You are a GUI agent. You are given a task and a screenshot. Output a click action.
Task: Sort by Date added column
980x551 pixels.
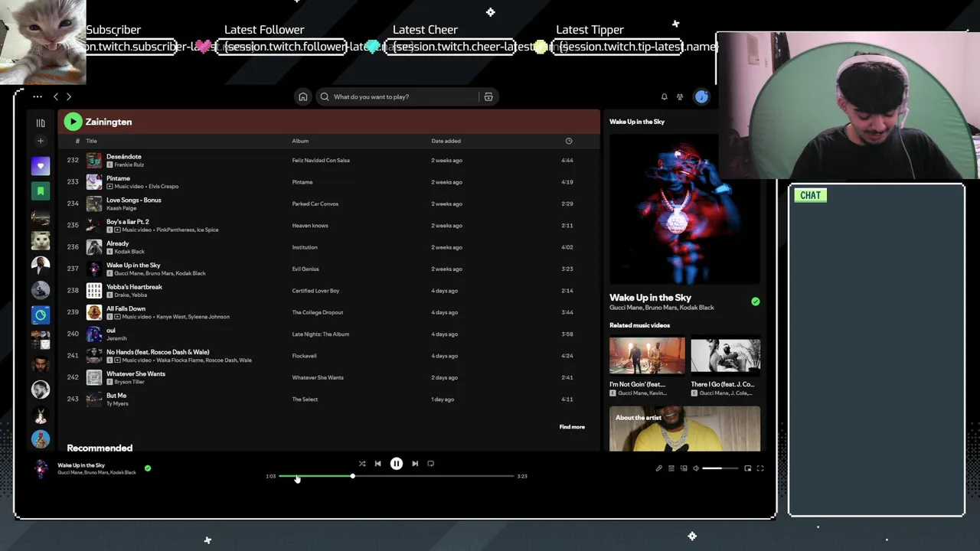[446, 141]
